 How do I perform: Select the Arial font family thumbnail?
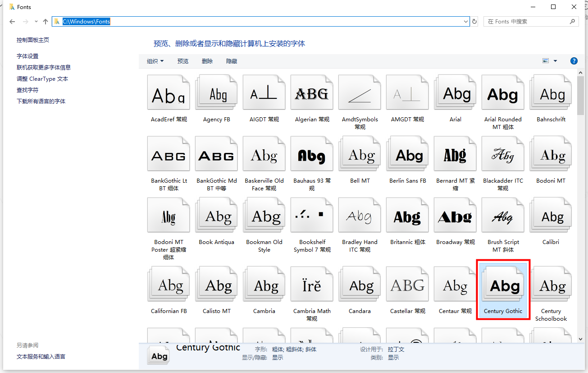455,94
